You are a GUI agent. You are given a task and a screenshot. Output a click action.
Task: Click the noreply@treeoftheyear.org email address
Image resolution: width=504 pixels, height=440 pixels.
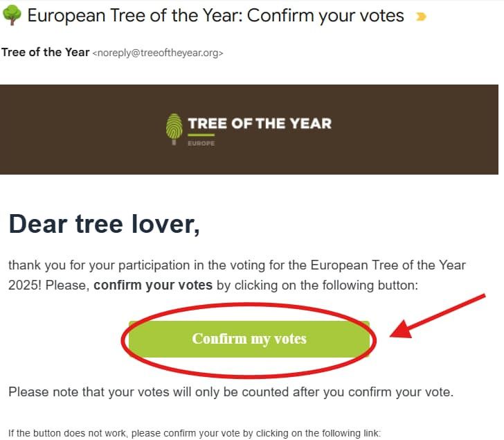point(158,53)
